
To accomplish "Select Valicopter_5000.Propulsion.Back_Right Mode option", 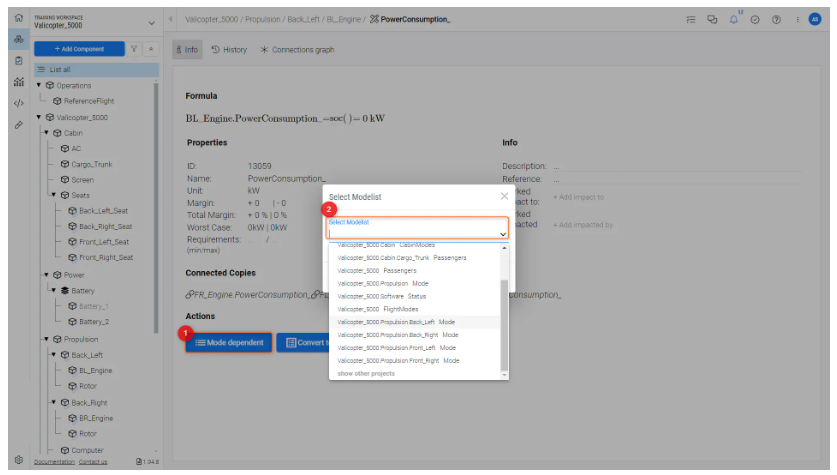I will 415,335.
